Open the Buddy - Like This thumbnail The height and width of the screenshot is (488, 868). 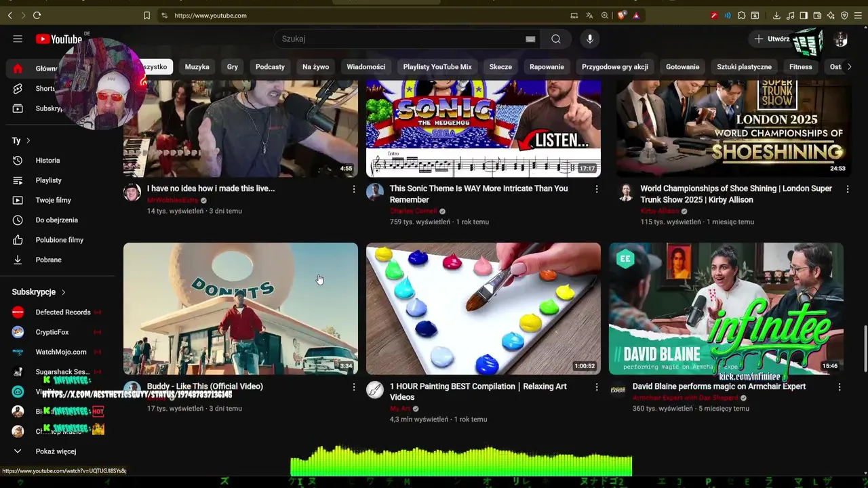(x=241, y=308)
